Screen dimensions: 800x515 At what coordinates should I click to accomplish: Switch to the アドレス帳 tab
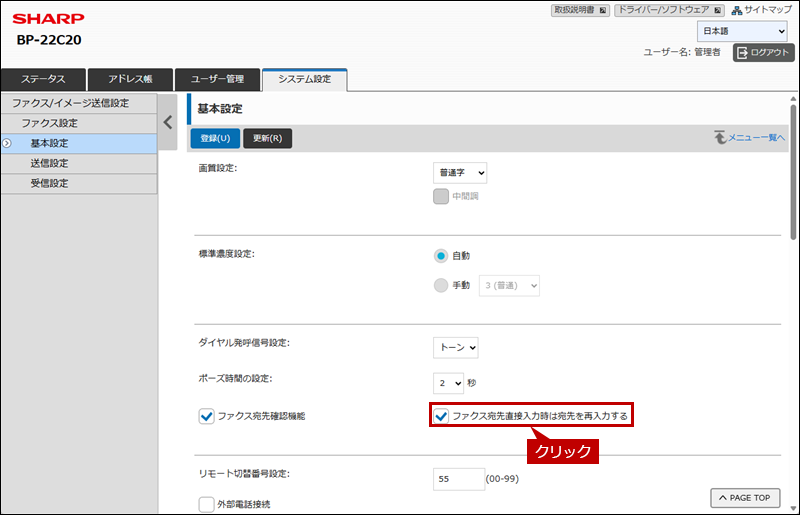pos(130,79)
